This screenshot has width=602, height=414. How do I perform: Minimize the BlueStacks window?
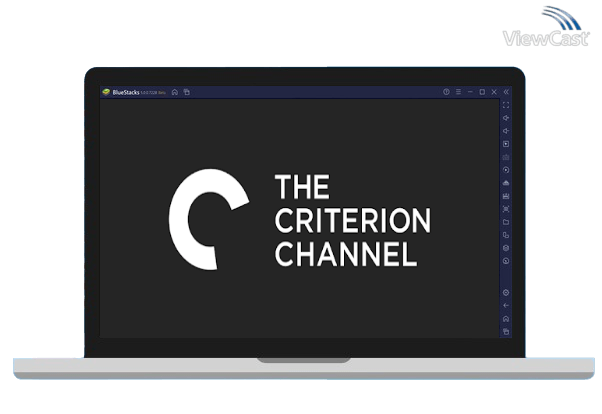click(x=470, y=92)
